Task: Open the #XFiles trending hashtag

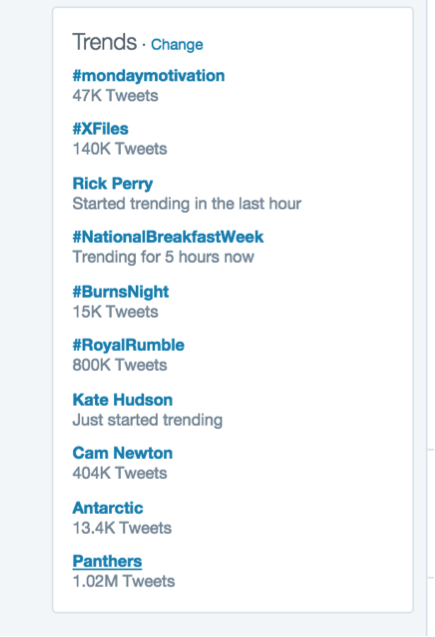Action: point(100,129)
